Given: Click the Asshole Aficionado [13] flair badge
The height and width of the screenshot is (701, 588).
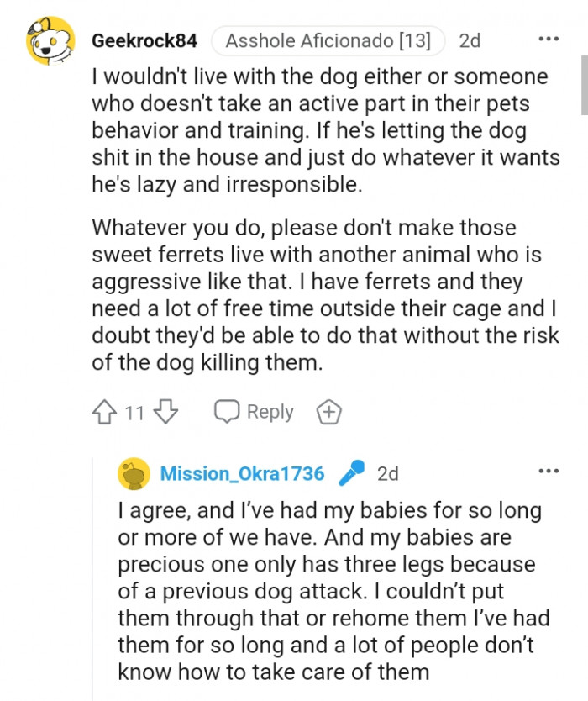Looking at the screenshot, I should click(327, 39).
